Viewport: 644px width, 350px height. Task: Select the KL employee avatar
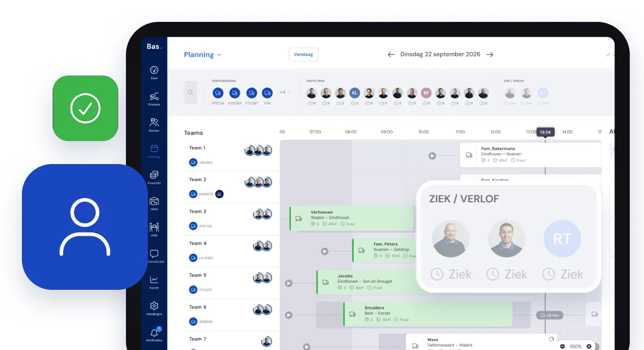click(x=354, y=93)
